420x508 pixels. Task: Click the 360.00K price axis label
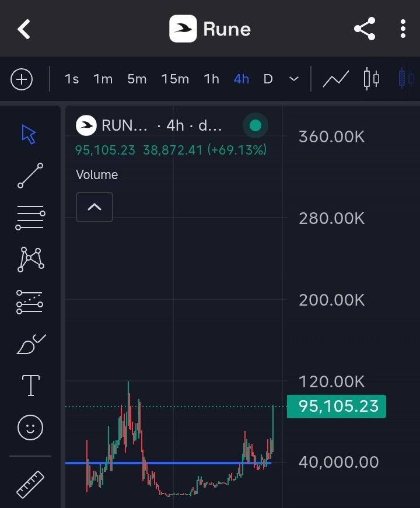pos(331,136)
